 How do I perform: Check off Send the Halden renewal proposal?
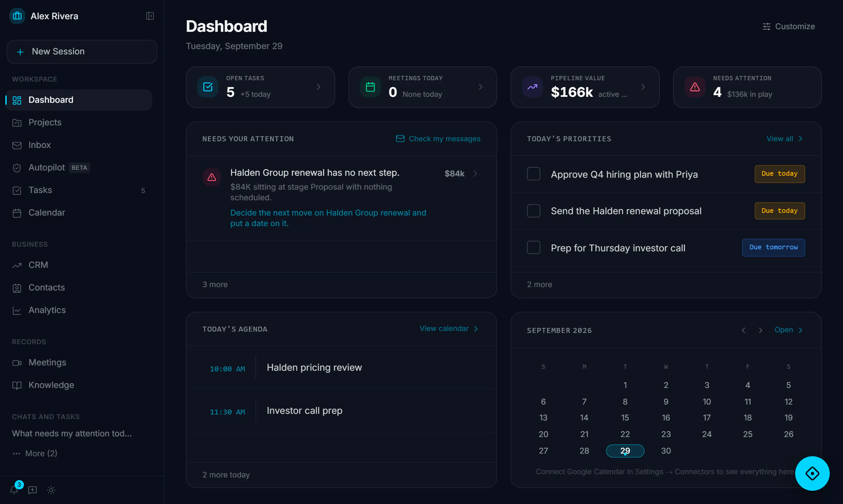tap(533, 211)
